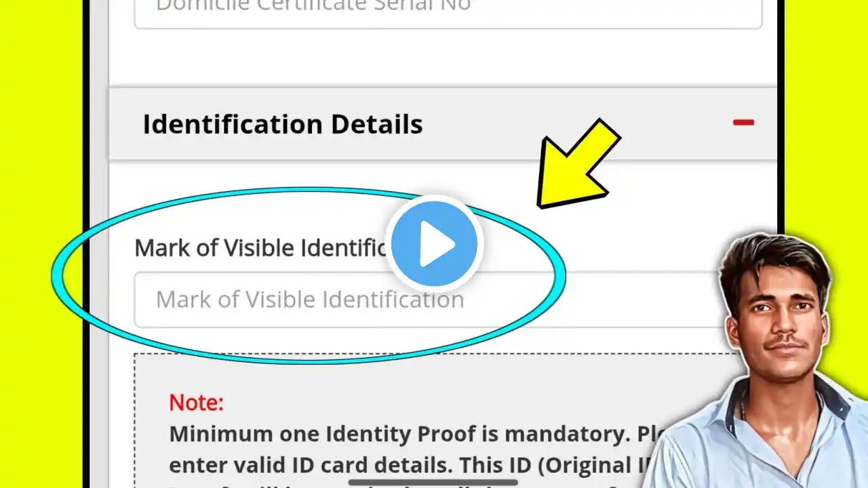Screen dimensions: 868x488
Task: Click the "Mark of Visible Identific" field label
Action: 261,248
